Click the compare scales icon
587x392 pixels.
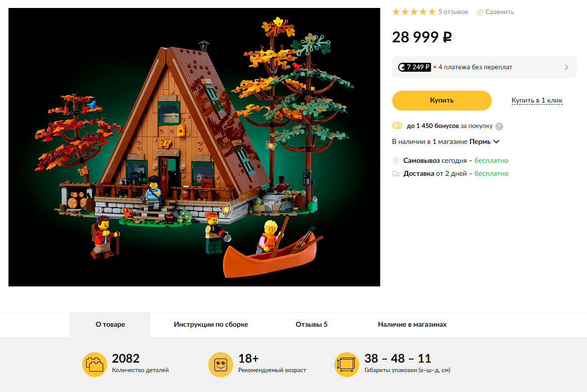479,12
